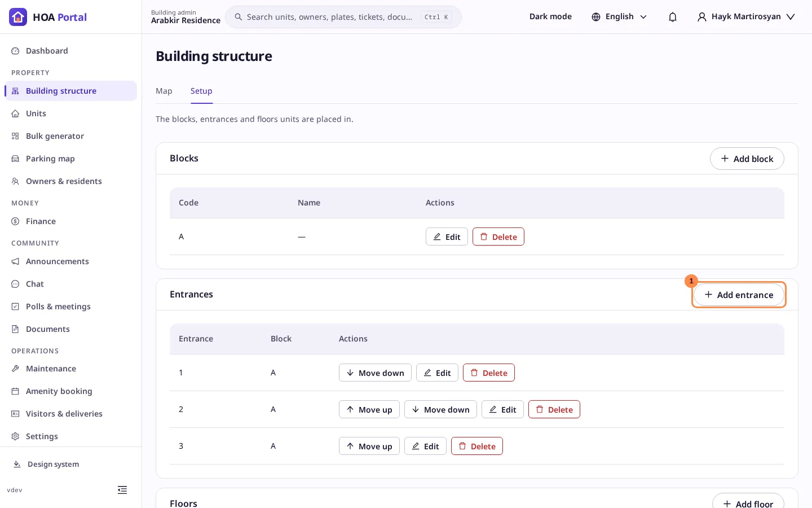Image resolution: width=812 pixels, height=508 pixels.
Task: Click the vdev version label
Action: pos(15,490)
